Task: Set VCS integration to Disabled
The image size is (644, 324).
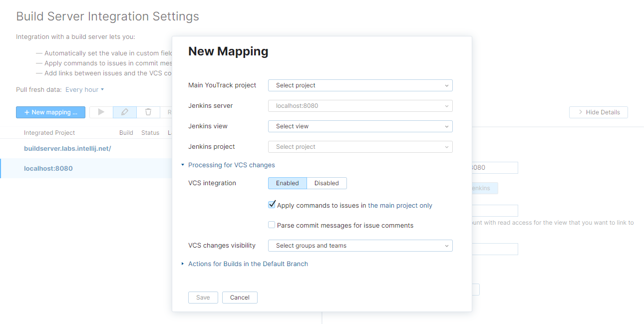Action: pos(326,183)
